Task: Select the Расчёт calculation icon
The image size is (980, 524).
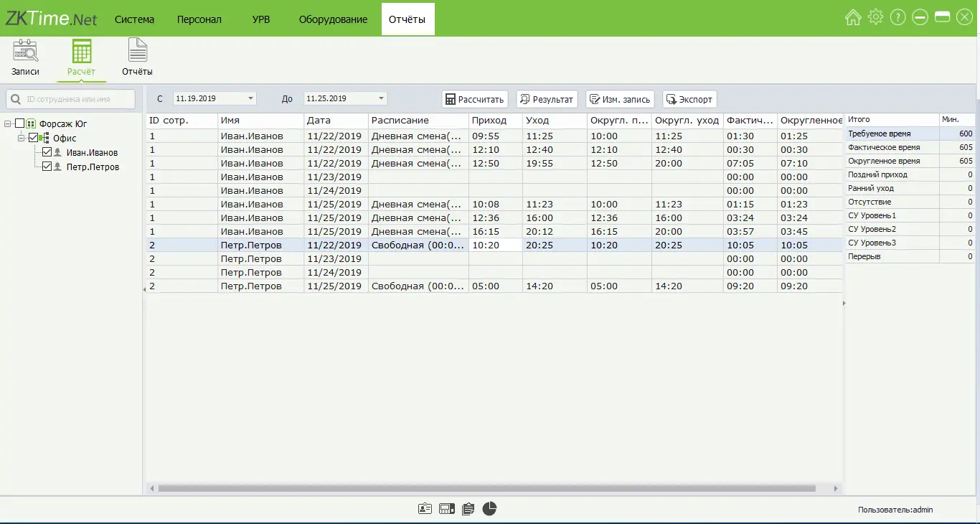Action: tap(81, 52)
